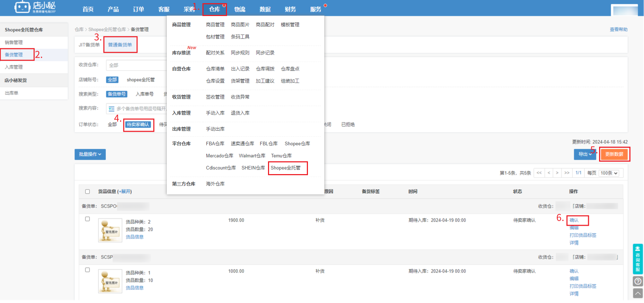
Task: Open 同步规则 in warehouse menu
Action: tap(240, 53)
